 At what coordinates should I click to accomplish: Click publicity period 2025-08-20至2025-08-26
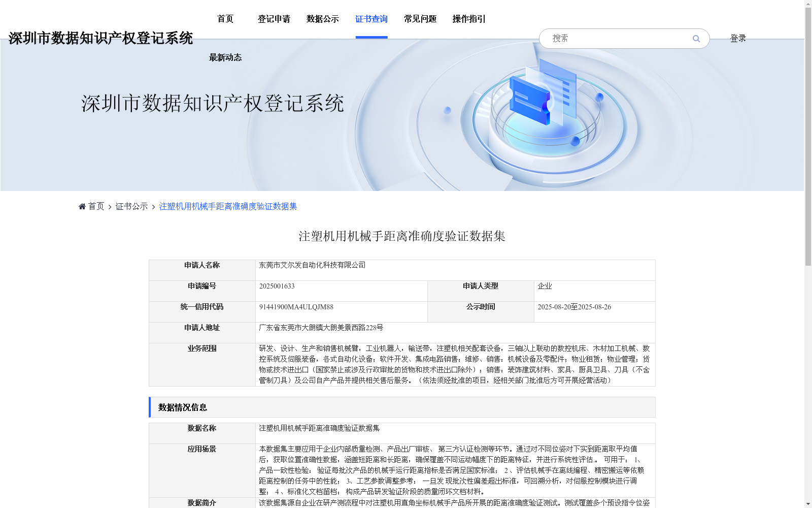coord(574,307)
